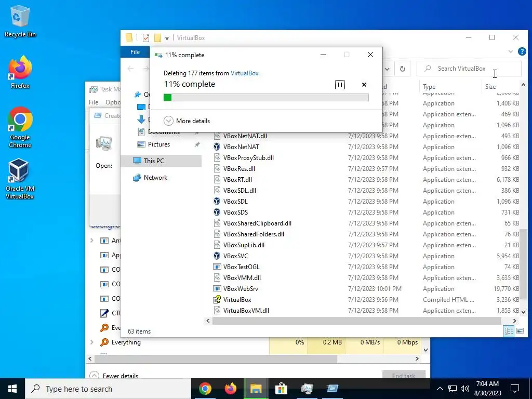Open the Firefox desktop shortcut
Screen dimensions: 532x399
20,72
